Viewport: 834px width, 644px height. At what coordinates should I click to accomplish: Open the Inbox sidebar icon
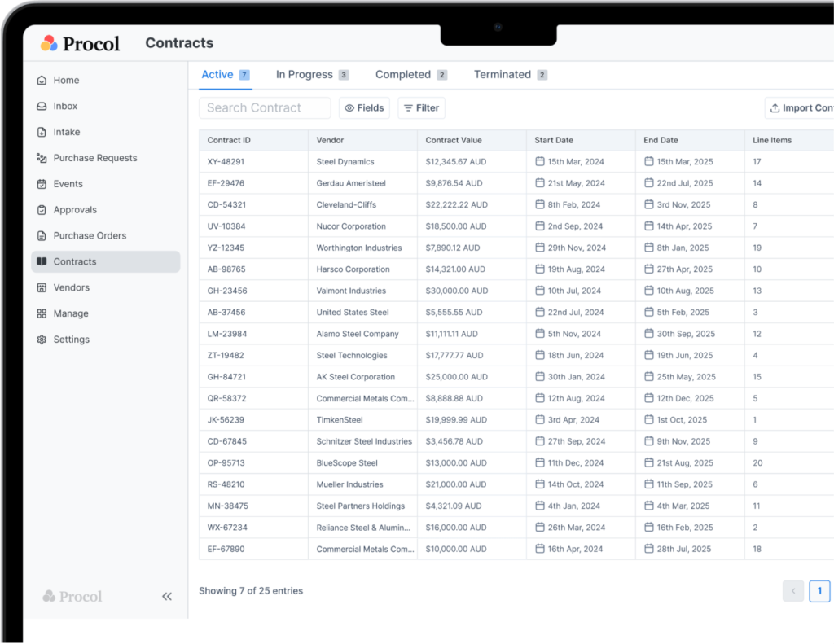pos(42,106)
